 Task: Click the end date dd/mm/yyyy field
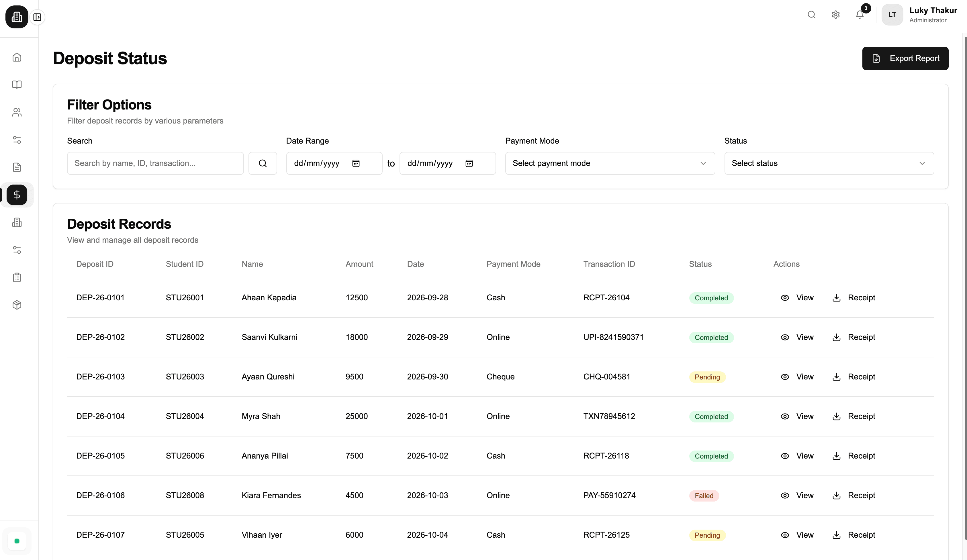(x=447, y=164)
